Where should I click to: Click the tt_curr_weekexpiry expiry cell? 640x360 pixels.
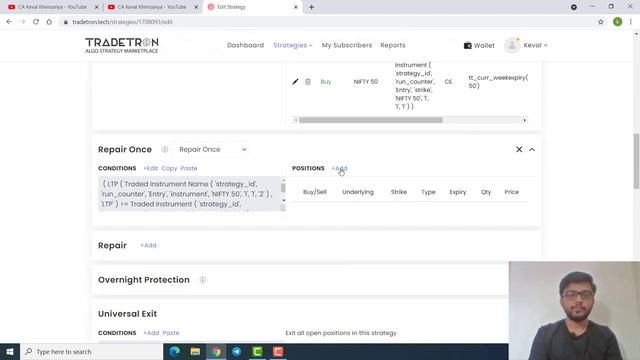pos(498,82)
